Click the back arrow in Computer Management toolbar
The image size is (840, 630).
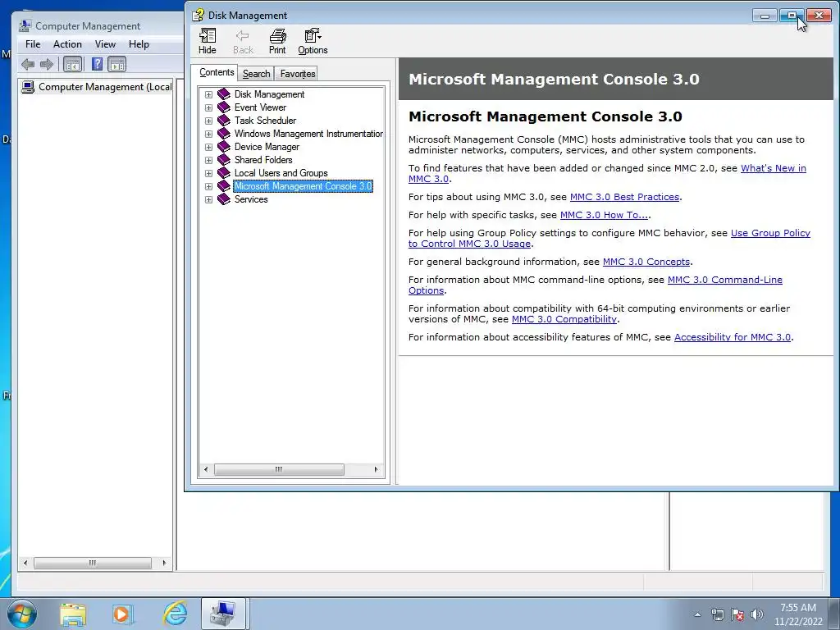(28, 65)
